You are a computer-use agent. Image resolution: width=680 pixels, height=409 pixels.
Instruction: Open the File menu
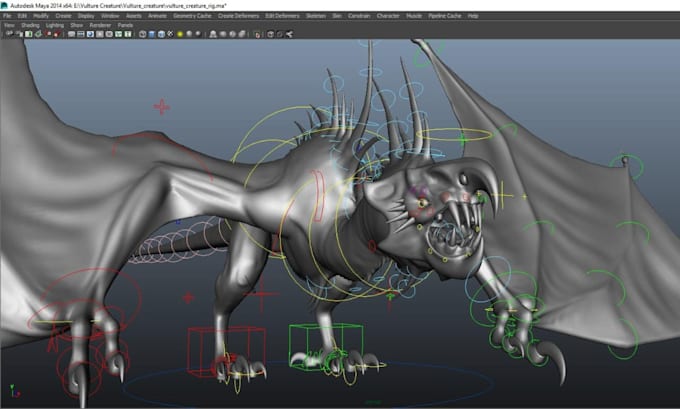[x=7, y=16]
